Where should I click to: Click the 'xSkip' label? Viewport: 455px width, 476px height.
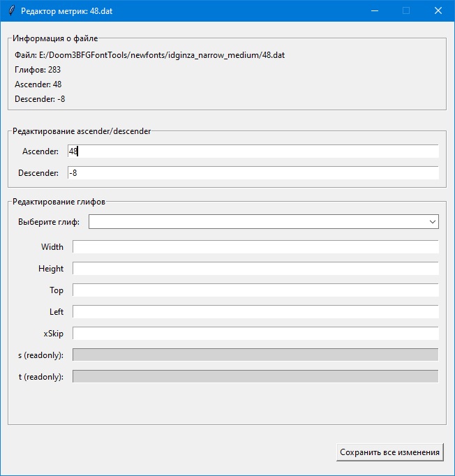[x=54, y=334]
